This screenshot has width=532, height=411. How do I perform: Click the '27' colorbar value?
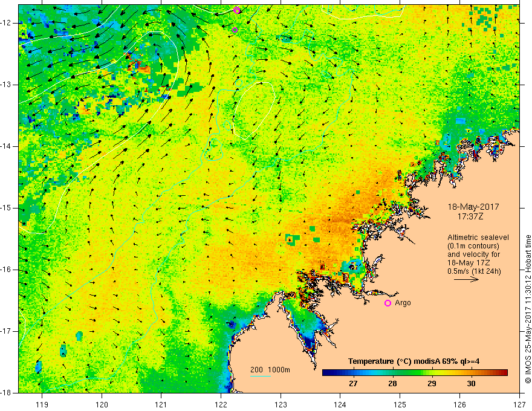353,384
